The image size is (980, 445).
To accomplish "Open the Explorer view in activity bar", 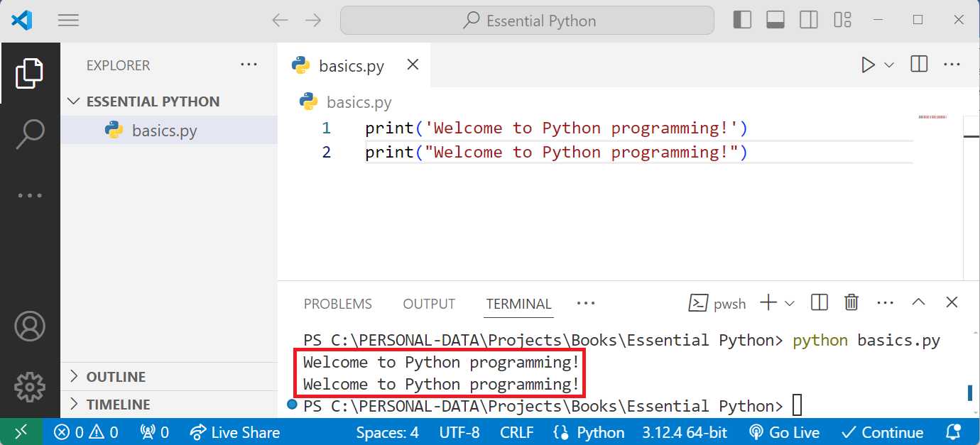I will click(x=29, y=73).
